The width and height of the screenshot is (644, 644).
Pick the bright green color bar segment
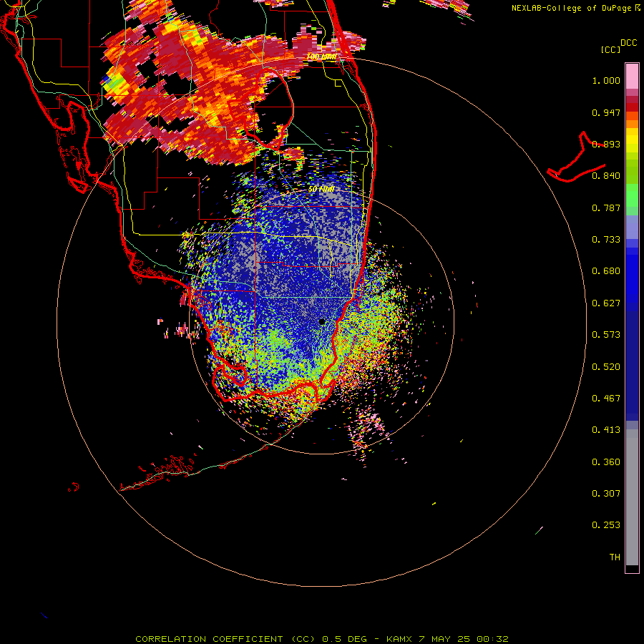(x=632, y=195)
